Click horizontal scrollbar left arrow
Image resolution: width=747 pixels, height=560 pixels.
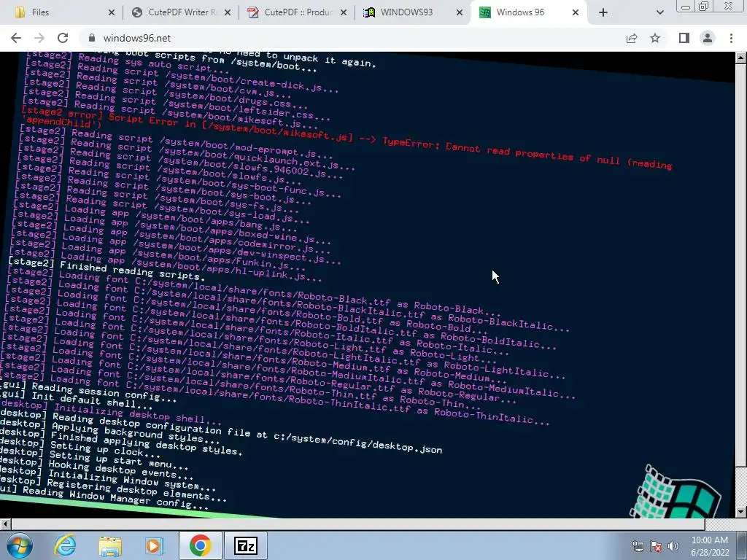point(5,524)
